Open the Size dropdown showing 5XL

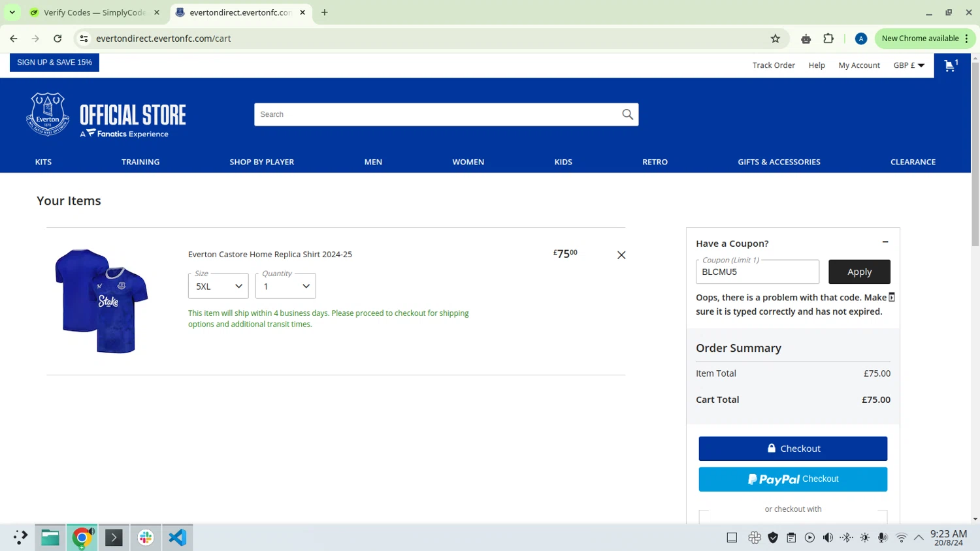[218, 286]
